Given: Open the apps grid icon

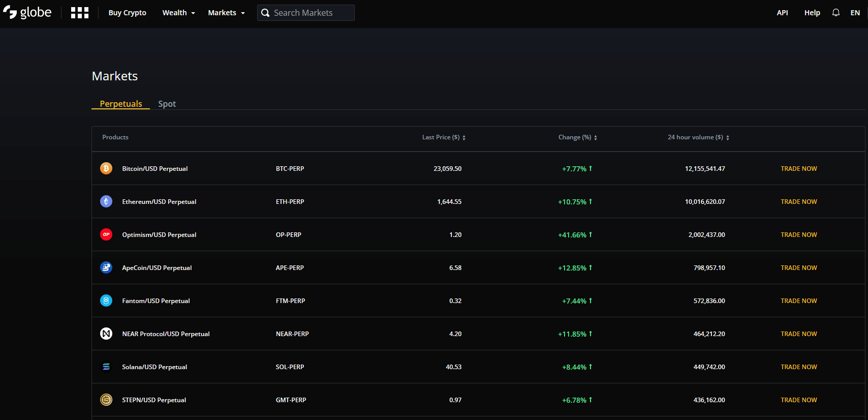Looking at the screenshot, I should click(x=80, y=13).
